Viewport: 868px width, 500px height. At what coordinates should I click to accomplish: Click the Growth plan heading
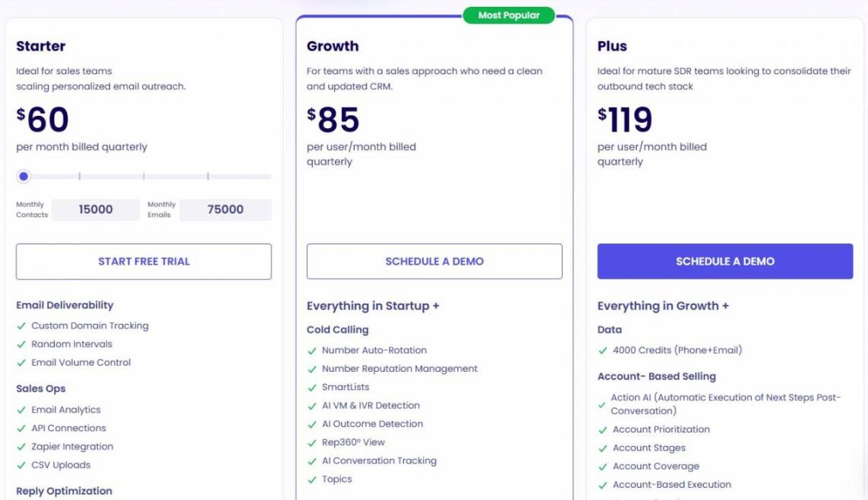(333, 46)
